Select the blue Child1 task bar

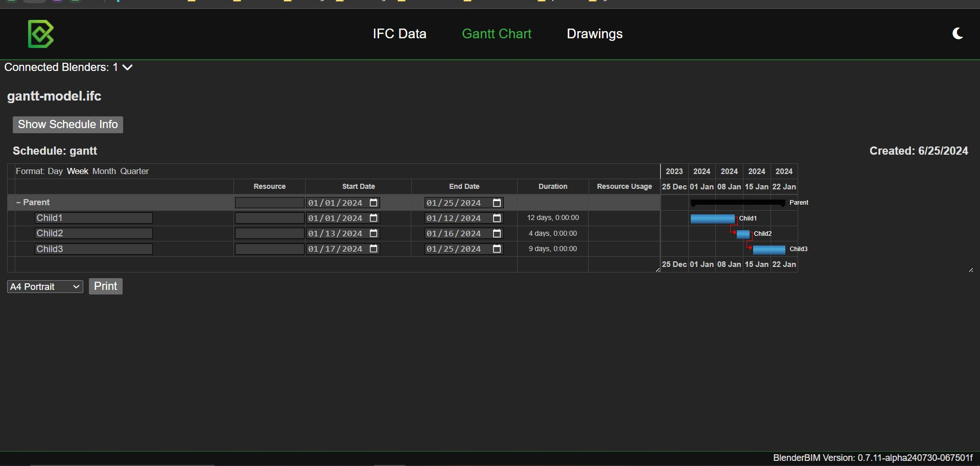point(713,218)
